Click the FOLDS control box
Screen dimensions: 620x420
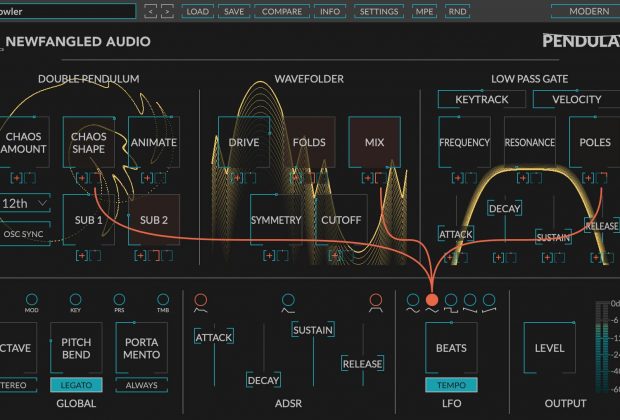coord(309,142)
